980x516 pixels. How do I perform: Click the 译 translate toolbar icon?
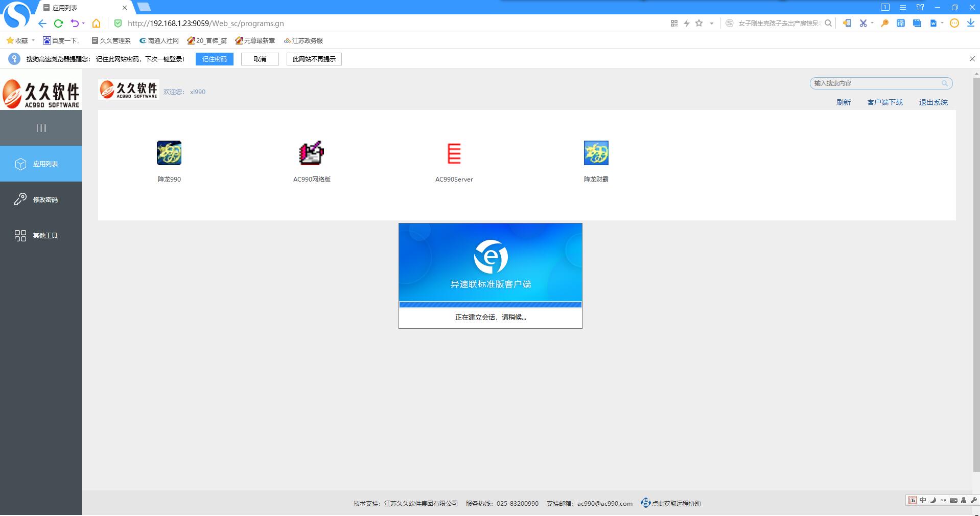tap(901, 23)
